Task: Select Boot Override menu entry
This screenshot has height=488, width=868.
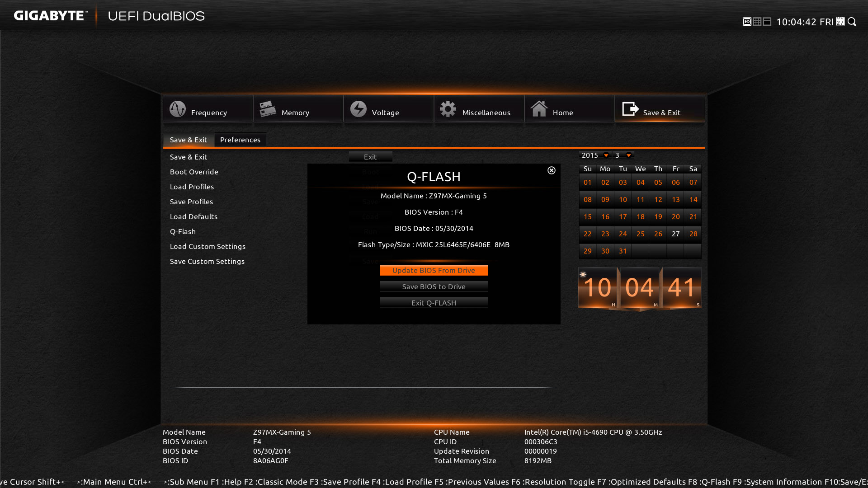Action: point(194,172)
